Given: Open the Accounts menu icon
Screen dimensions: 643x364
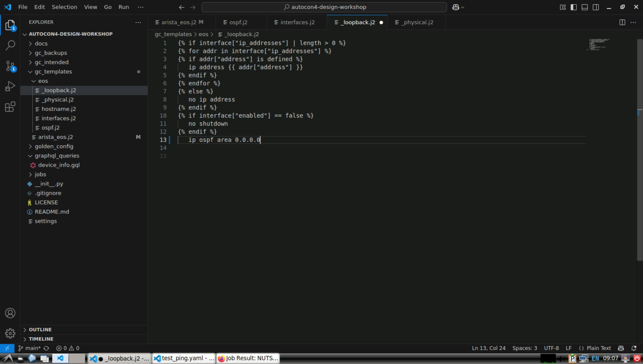Looking at the screenshot, I should pos(10,313).
